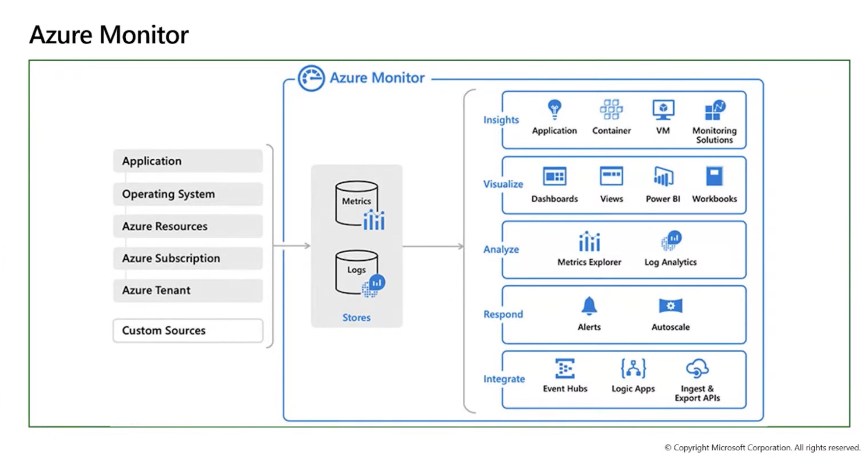Click the Container insights icon

tap(611, 109)
